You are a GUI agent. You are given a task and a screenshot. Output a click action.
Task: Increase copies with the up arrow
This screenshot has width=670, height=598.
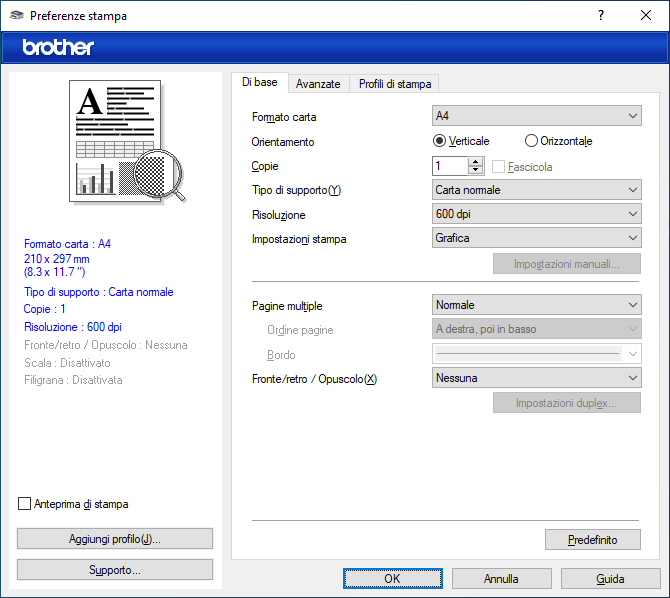click(475, 162)
